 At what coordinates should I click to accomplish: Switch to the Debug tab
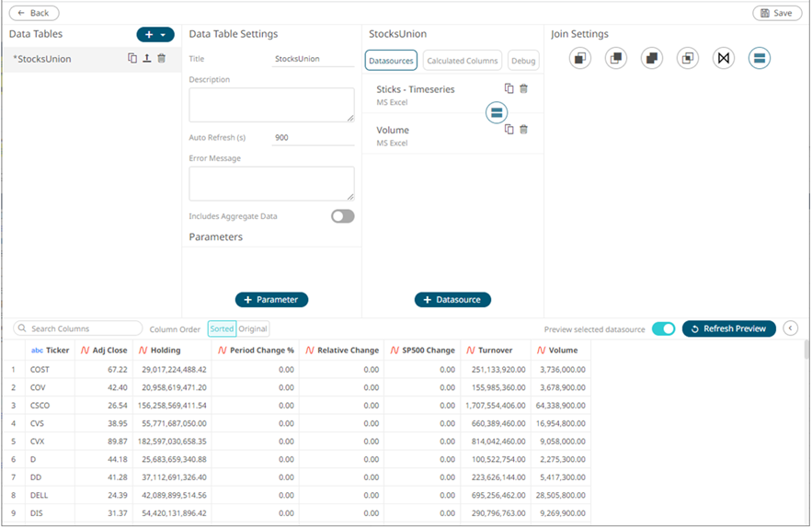[523, 61]
